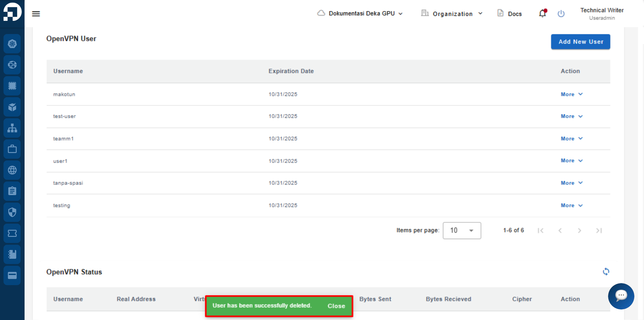Viewport: 644px width, 320px height.
Task: Click the Add New User button
Action: [x=580, y=41]
